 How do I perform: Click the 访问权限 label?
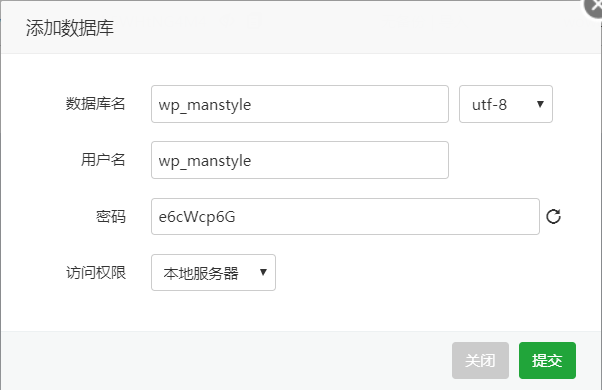[x=96, y=273]
